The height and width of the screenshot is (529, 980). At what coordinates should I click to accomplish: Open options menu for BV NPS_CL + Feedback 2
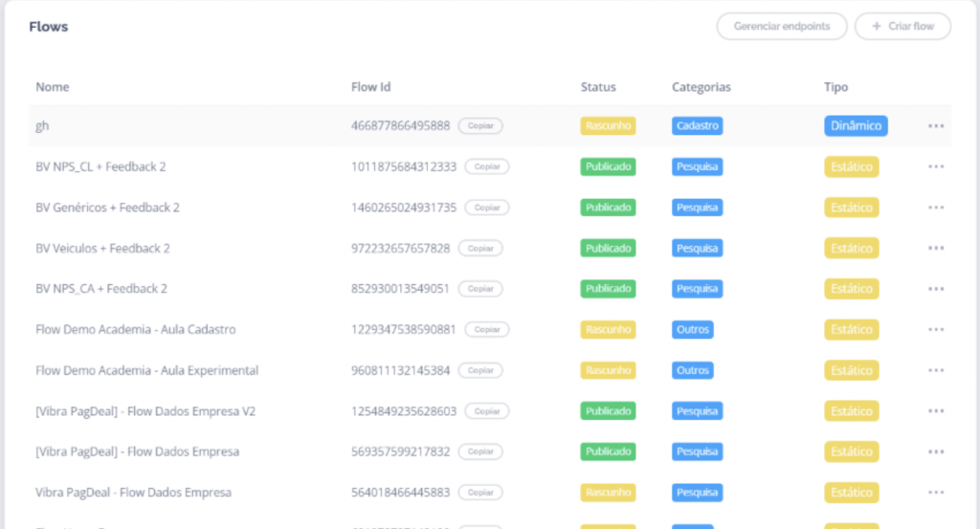tap(935, 166)
